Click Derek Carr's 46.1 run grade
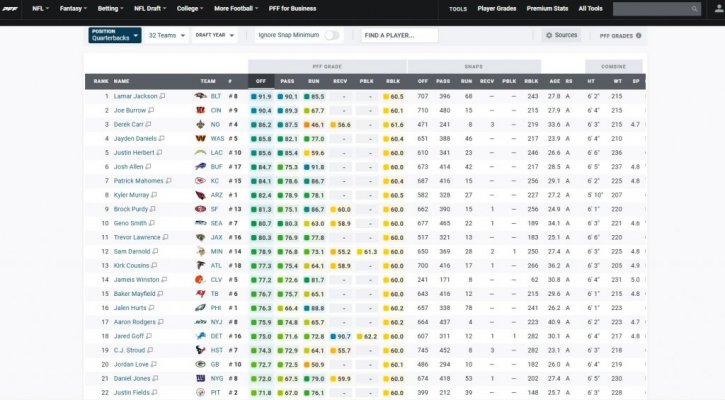Screen dimensions: 725x400 point(314,125)
